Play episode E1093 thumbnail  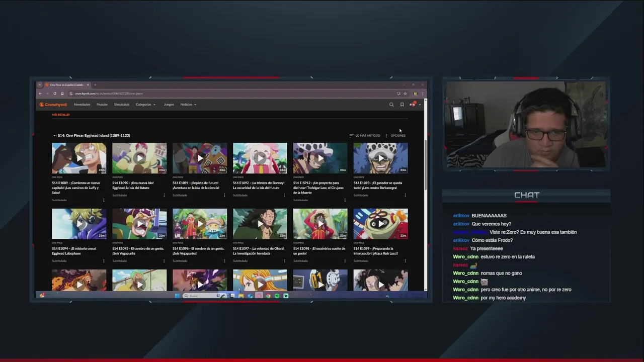tap(381, 158)
